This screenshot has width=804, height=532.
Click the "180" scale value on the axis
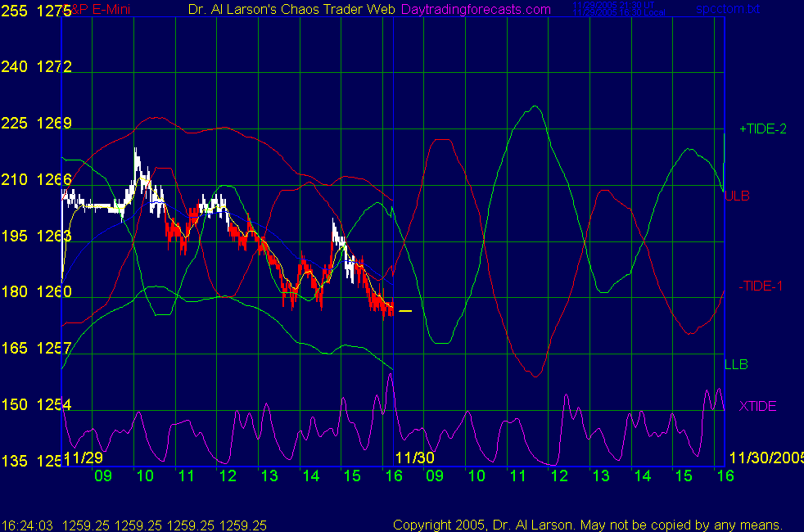pyautogui.click(x=15, y=291)
